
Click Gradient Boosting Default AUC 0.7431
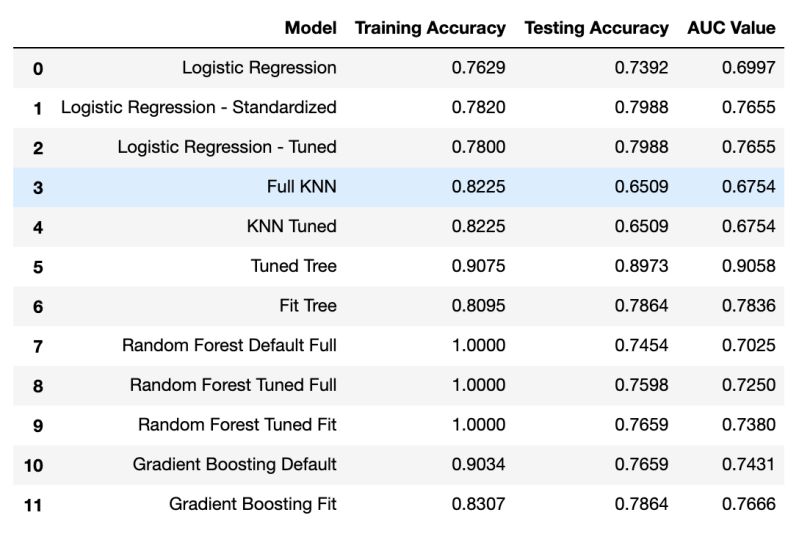click(x=749, y=464)
